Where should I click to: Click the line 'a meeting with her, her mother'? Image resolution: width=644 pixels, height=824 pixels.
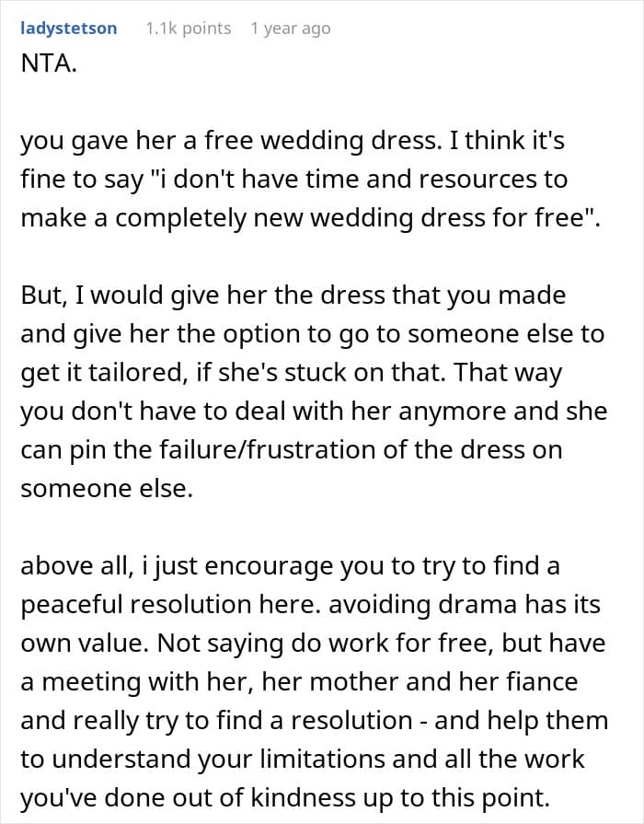coord(299,682)
